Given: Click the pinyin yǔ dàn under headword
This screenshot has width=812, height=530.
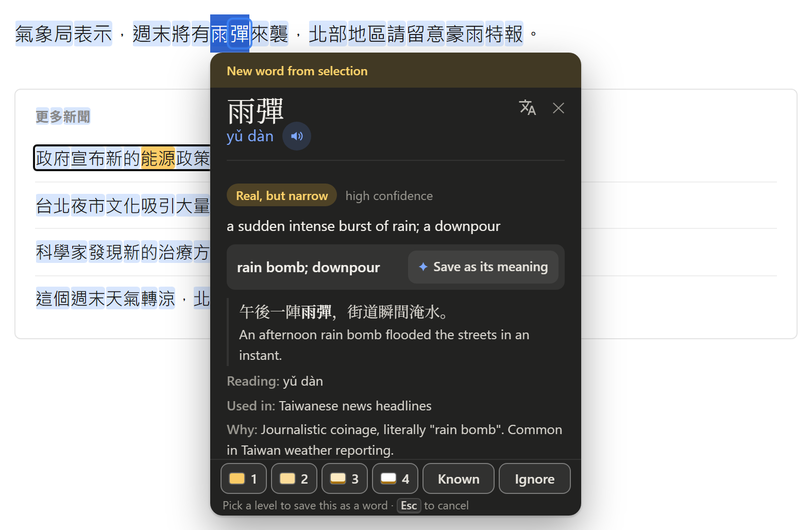Looking at the screenshot, I should point(250,136).
